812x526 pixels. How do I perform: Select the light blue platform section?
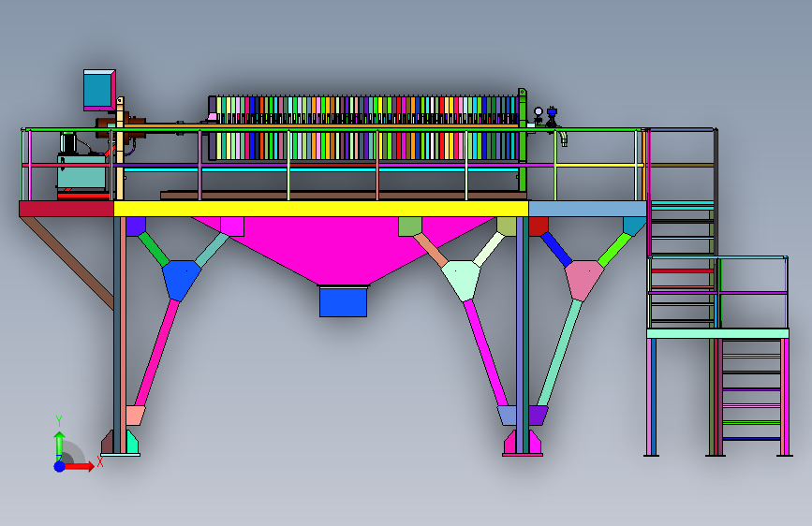(587, 209)
